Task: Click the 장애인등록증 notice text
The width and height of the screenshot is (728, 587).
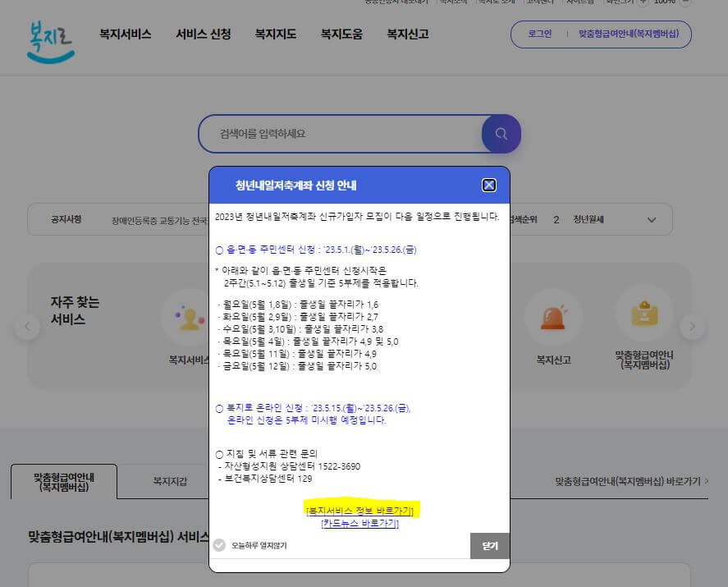Action: [x=158, y=221]
